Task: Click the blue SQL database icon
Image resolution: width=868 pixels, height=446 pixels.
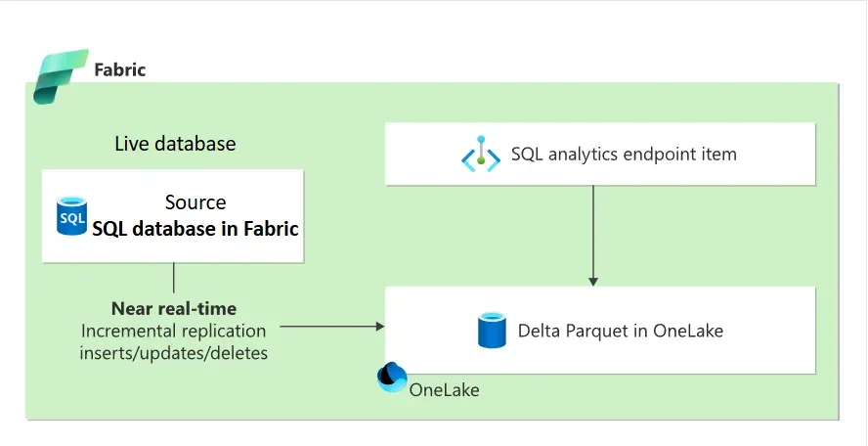Action: click(72, 214)
